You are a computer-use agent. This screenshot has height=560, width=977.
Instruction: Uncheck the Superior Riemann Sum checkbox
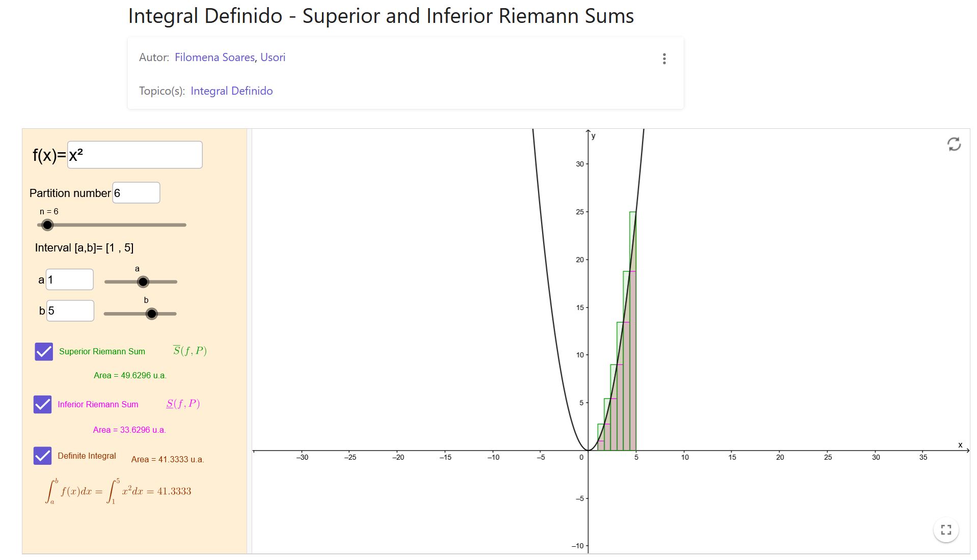click(44, 351)
